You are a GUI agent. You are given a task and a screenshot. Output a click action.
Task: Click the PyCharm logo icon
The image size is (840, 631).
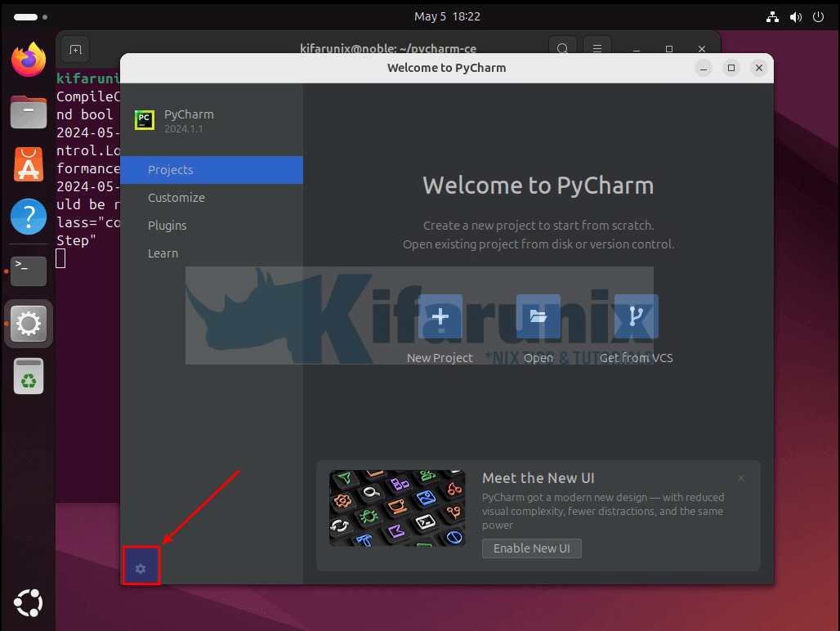click(x=145, y=119)
